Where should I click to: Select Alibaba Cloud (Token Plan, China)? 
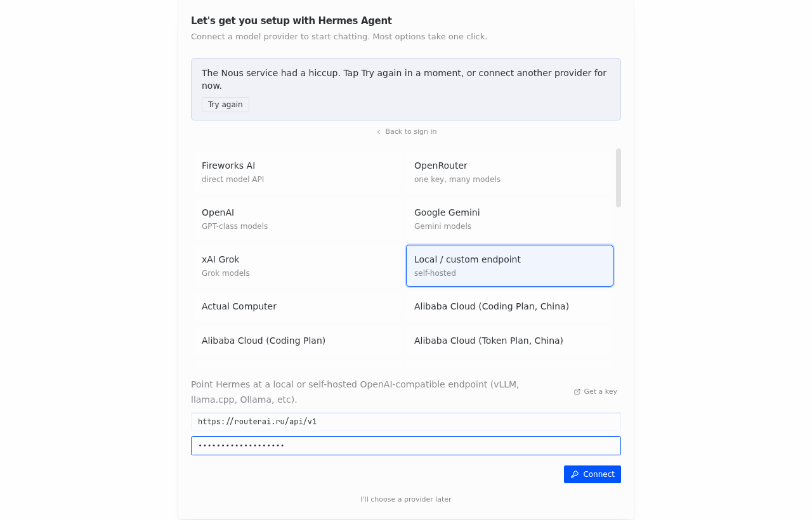[x=509, y=341]
